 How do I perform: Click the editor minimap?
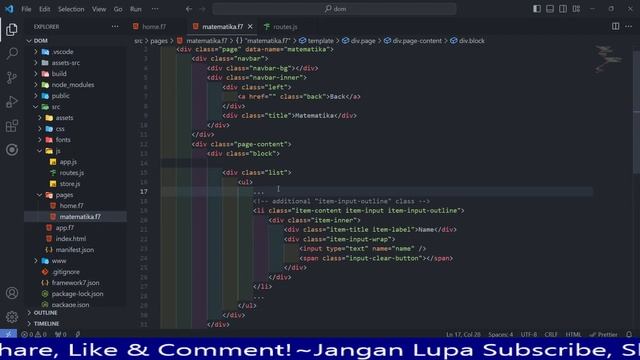tap(608, 59)
